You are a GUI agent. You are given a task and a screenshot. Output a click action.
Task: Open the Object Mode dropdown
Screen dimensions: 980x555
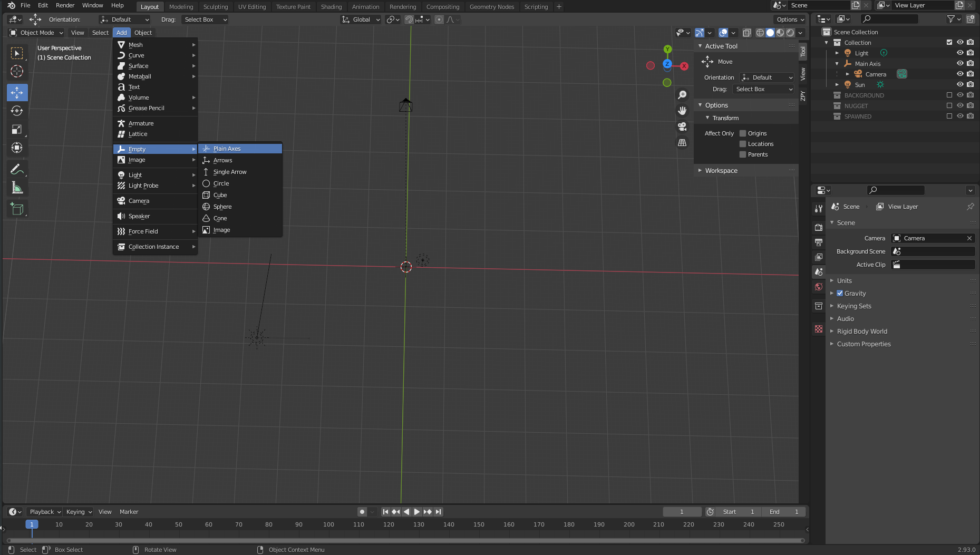[36, 33]
